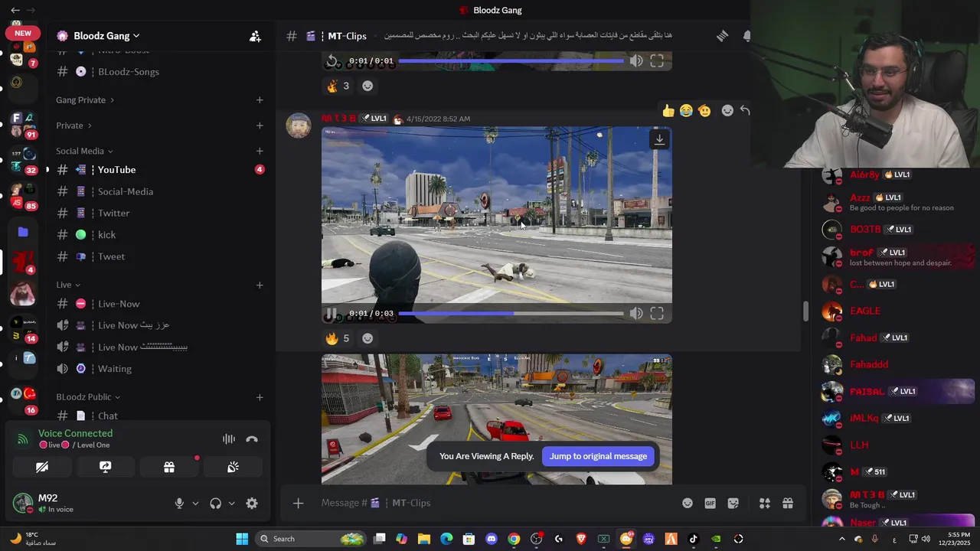This screenshot has width=980, height=551.
Task: Expand the Gang Private category
Action: (85, 100)
